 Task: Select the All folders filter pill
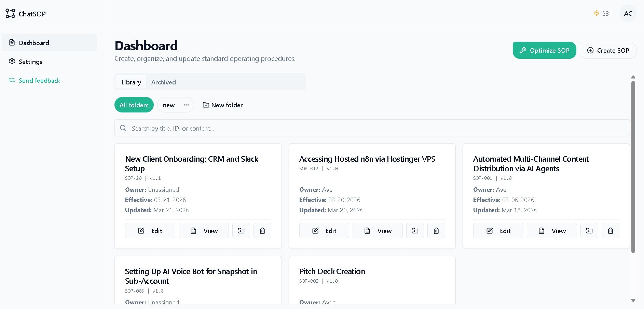(x=134, y=105)
